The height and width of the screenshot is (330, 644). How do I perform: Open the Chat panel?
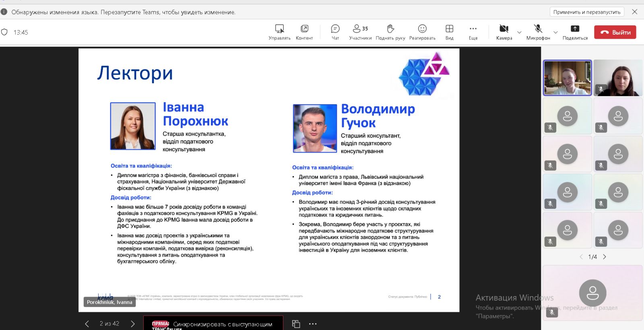point(335,32)
